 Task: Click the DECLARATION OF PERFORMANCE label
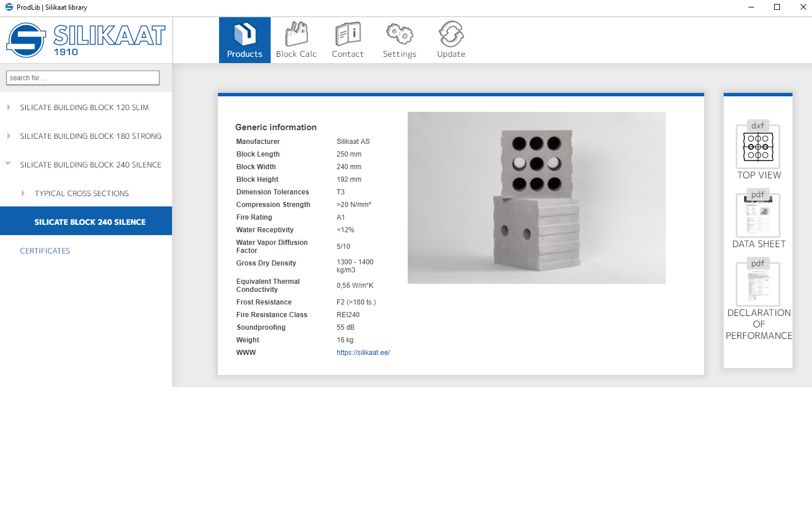[x=759, y=324]
